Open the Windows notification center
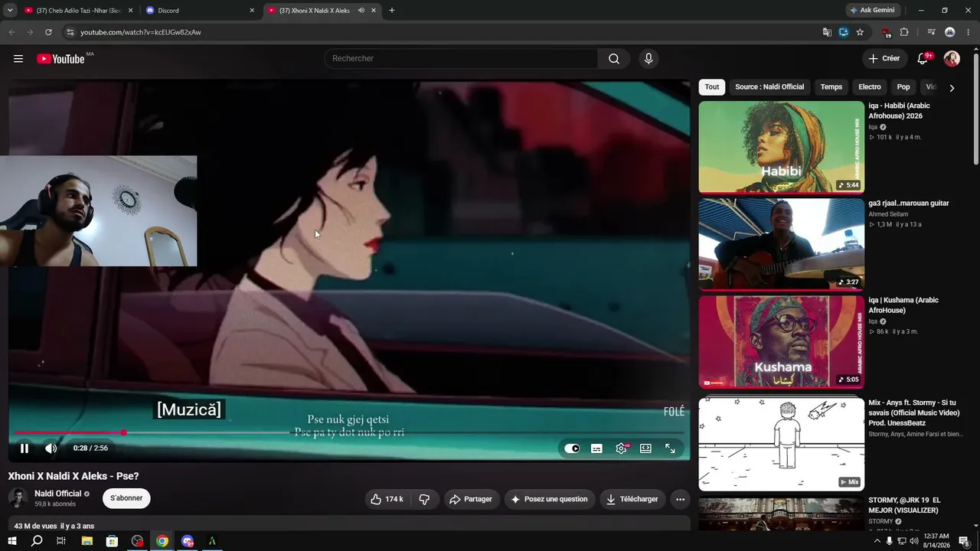 (965, 541)
